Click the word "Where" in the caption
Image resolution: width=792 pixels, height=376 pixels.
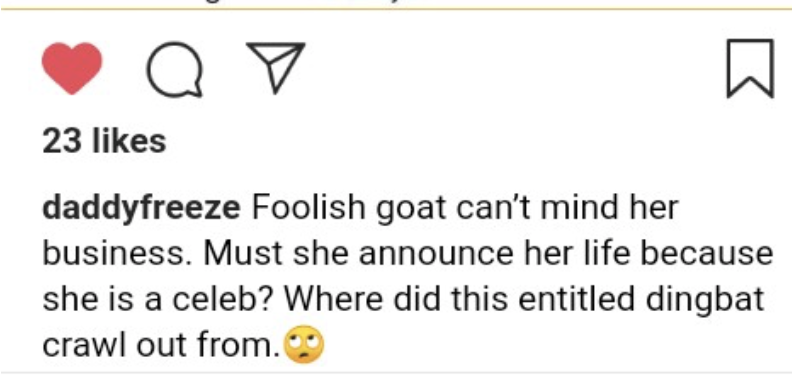[334, 299]
